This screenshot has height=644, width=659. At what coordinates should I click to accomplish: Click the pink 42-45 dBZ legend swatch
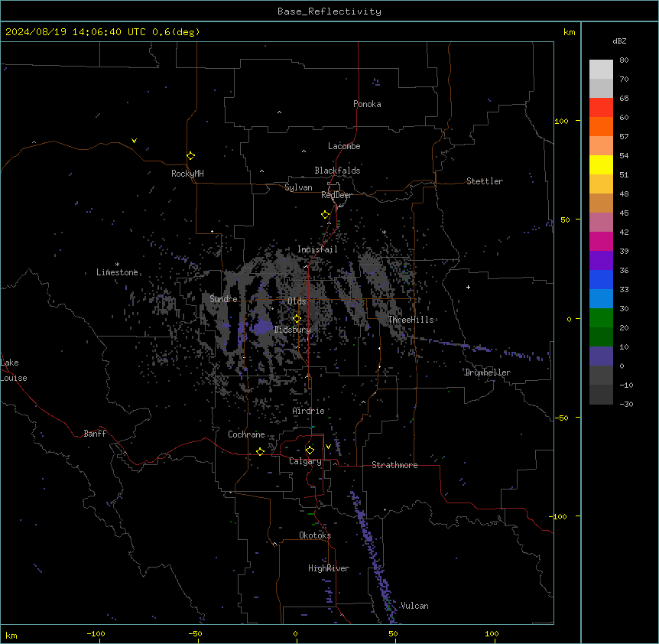601,222
